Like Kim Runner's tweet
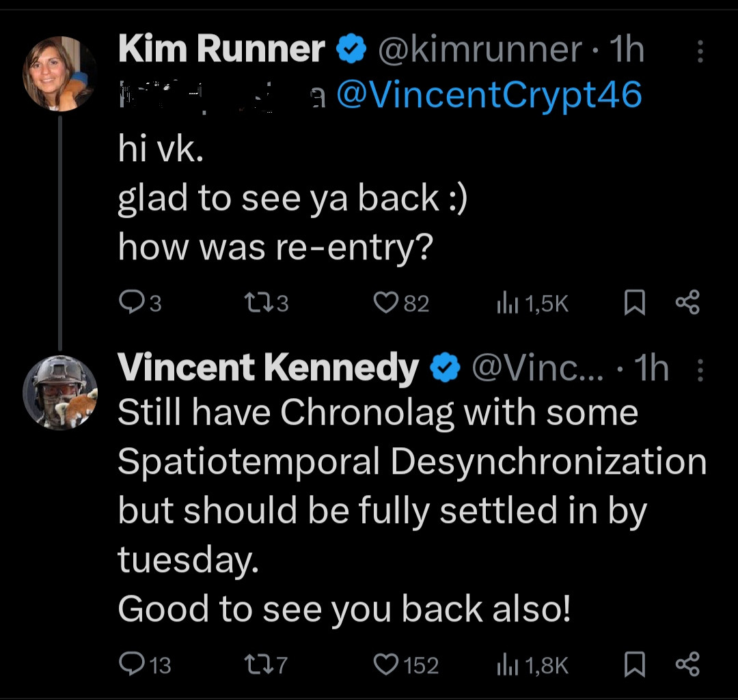The height and width of the screenshot is (700, 738). click(x=387, y=303)
